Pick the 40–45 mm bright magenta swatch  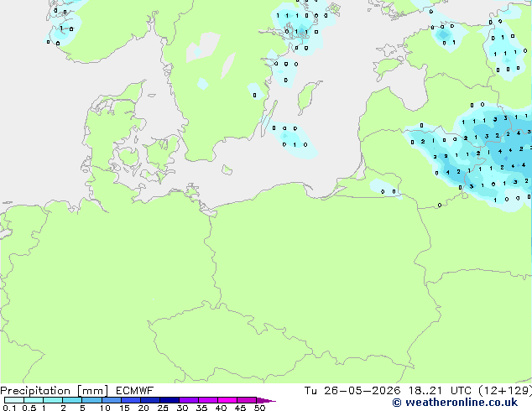pos(227,400)
